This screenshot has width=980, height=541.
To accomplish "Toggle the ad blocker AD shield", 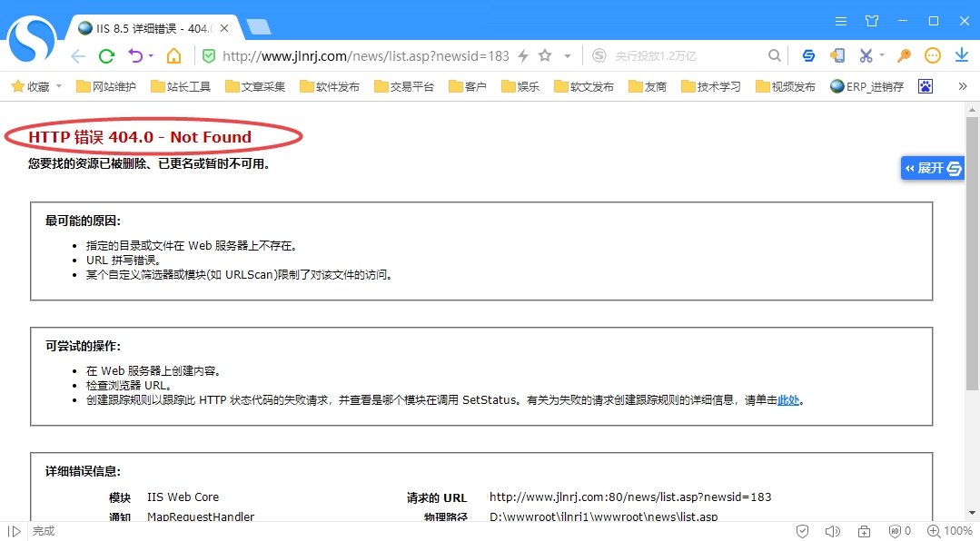I will [896, 531].
